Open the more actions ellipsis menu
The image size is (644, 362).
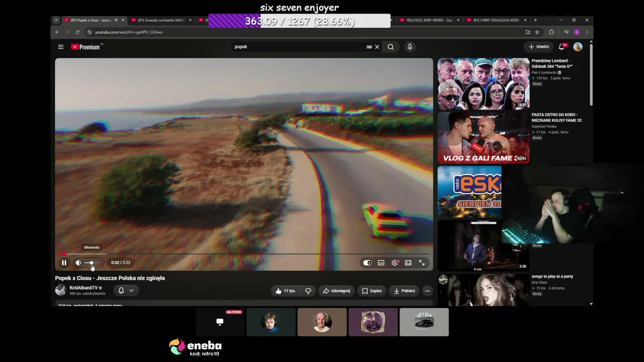click(x=427, y=291)
